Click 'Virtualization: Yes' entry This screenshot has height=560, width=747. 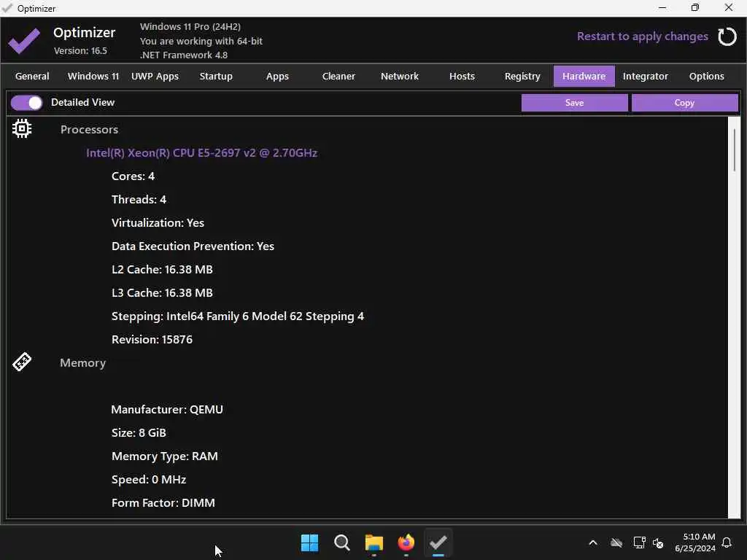pos(158,223)
